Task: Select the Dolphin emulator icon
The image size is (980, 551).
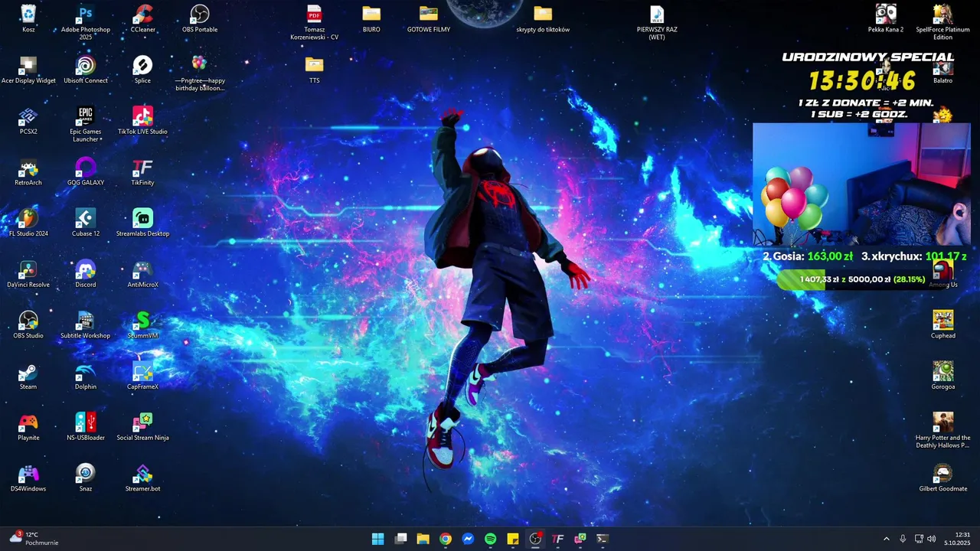Action: (x=86, y=376)
